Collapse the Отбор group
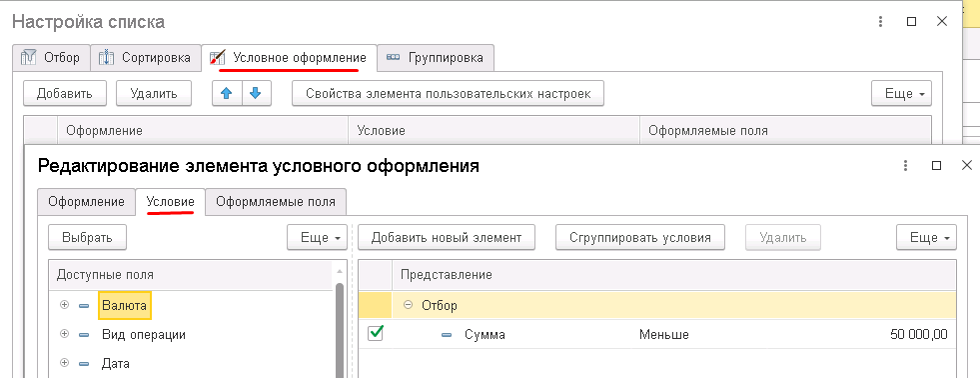Image resolution: width=980 pixels, height=378 pixels. 409,305
